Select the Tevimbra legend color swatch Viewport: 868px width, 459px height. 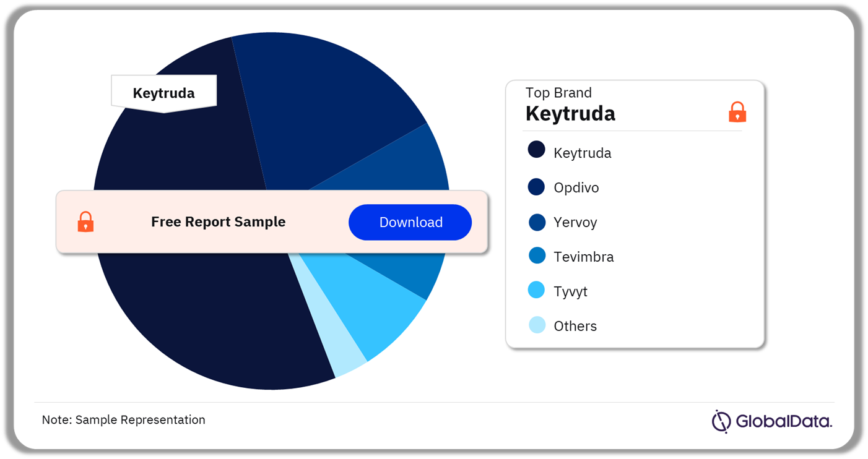tap(537, 255)
